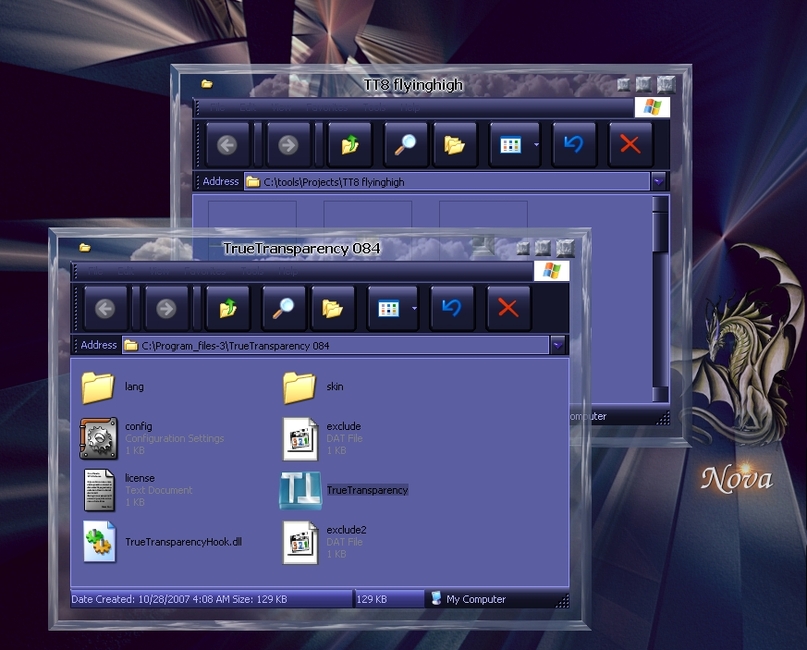Select the TrueTransparency application icon
The height and width of the screenshot is (650, 807).
pyautogui.click(x=301, y=490)
